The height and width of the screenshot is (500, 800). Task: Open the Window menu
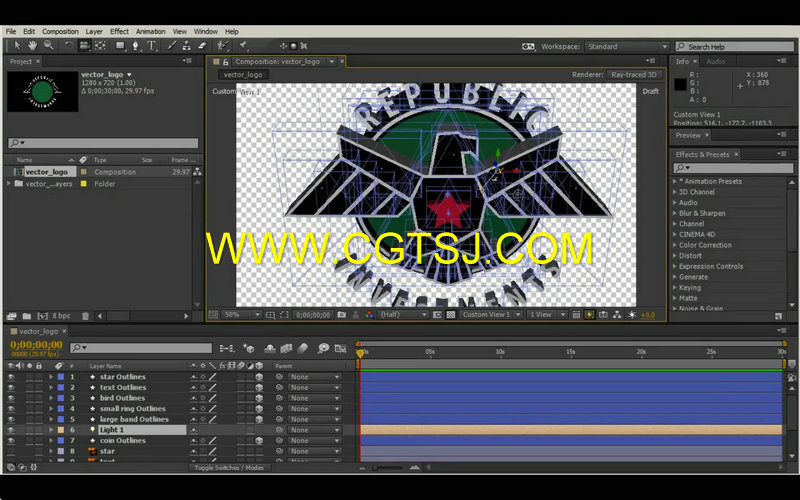[206, 32]
